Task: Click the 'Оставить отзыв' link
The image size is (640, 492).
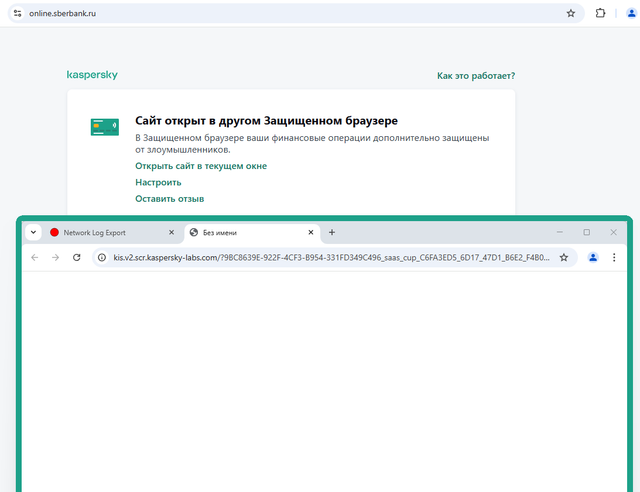Action: [x=169, y=198]
